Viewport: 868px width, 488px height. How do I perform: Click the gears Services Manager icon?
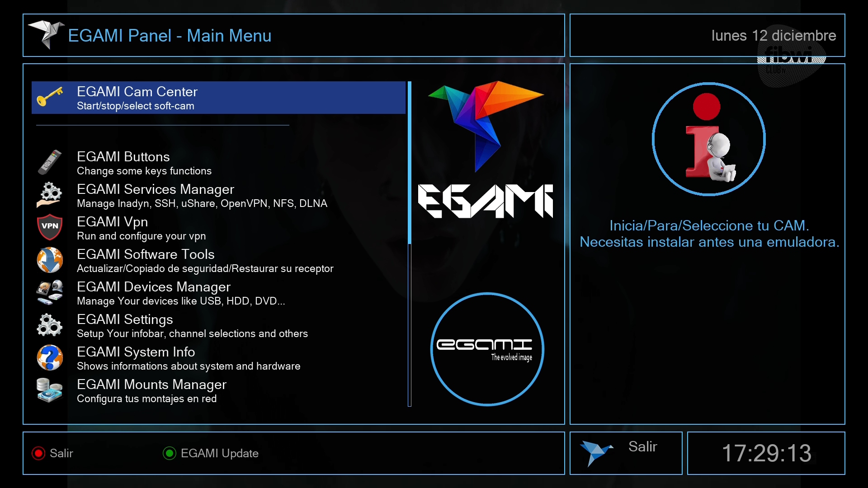click(x=50, y=195)
